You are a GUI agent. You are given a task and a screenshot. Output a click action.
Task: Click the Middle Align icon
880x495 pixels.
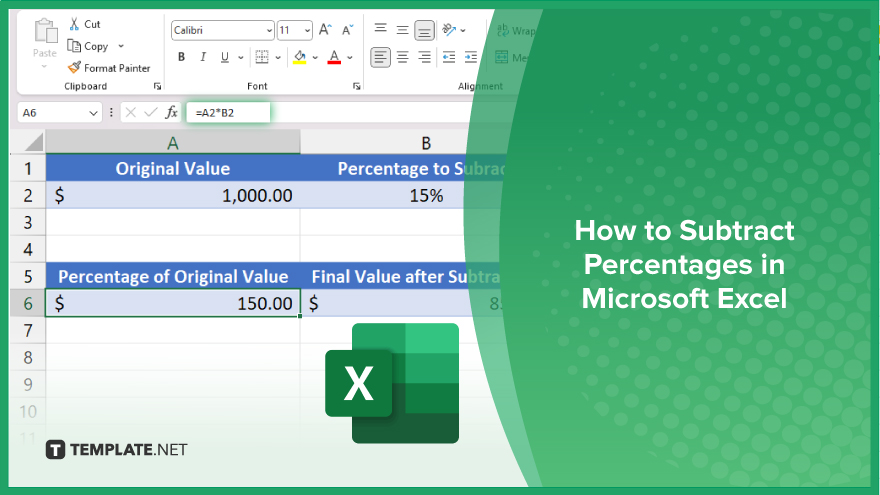pos(402,30)
